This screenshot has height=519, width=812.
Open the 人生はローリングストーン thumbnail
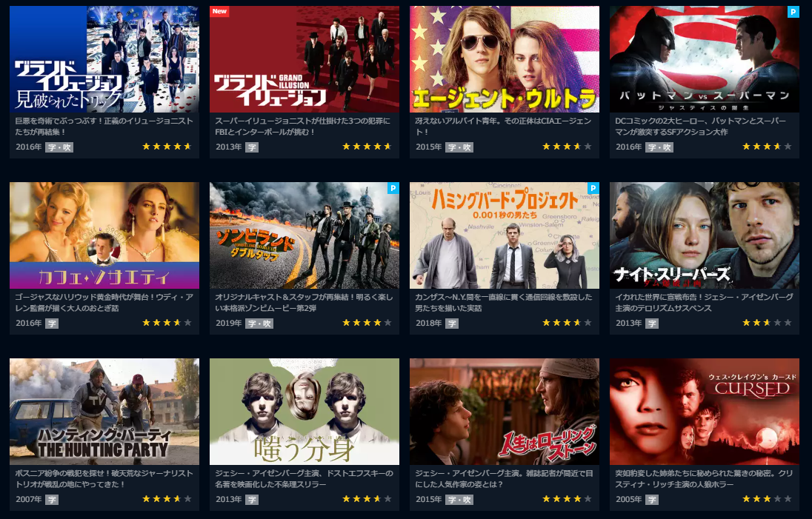coord(505,412)
